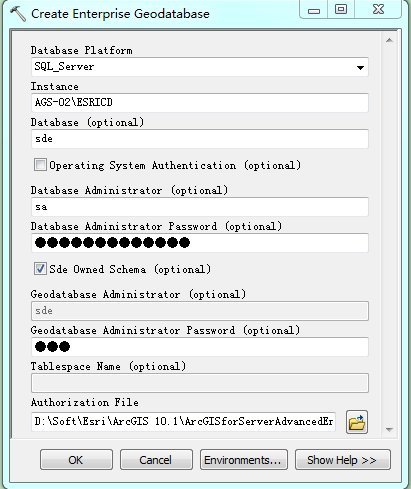Click the Database field containing sde

click(x=200, y=139)
